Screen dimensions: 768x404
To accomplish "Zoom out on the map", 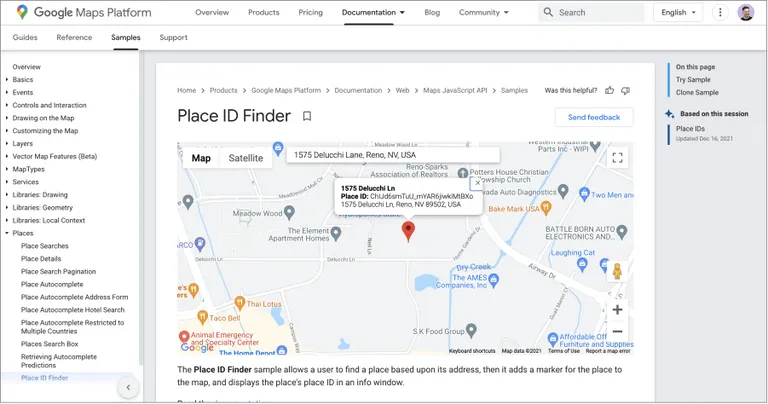I will click(x=617, y=332).
